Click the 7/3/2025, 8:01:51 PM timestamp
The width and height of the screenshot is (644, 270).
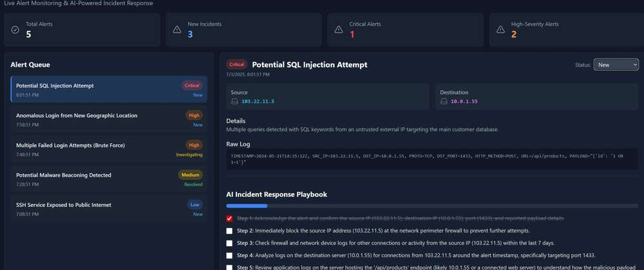[x=248, y=75]
